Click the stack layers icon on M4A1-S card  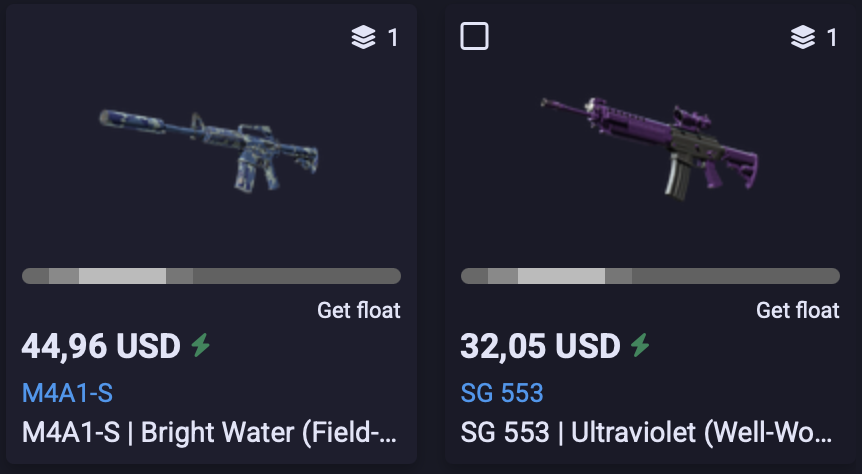tap(363, 37)
